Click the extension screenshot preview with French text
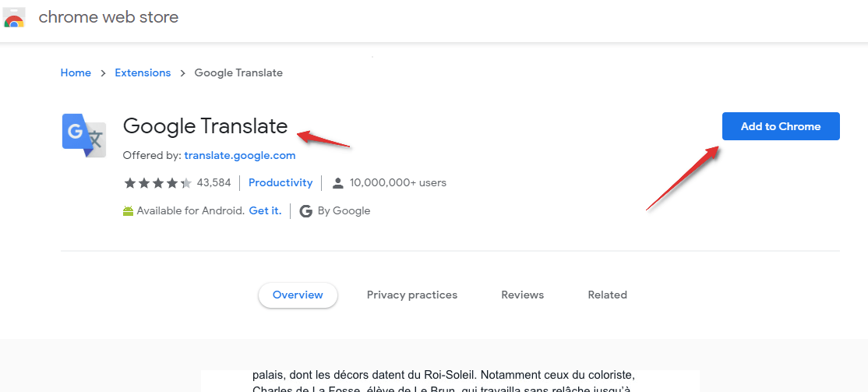 (450, 381)
